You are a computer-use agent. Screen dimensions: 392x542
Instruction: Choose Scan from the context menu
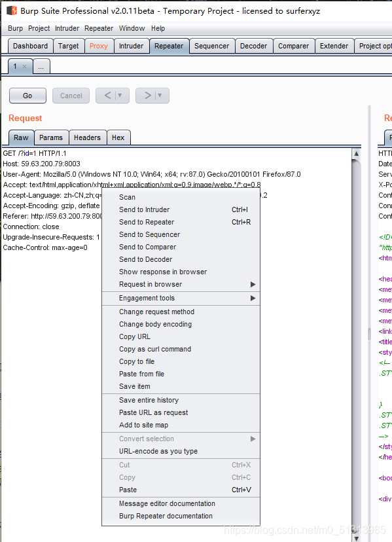pyautogui.click(x=181, y=197)
